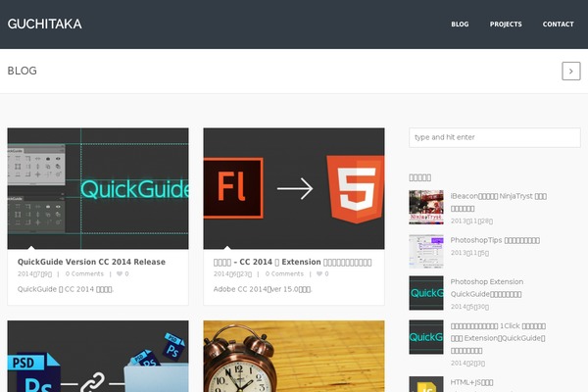Open the JS icon sidebar thumbnail

point(426,384)
